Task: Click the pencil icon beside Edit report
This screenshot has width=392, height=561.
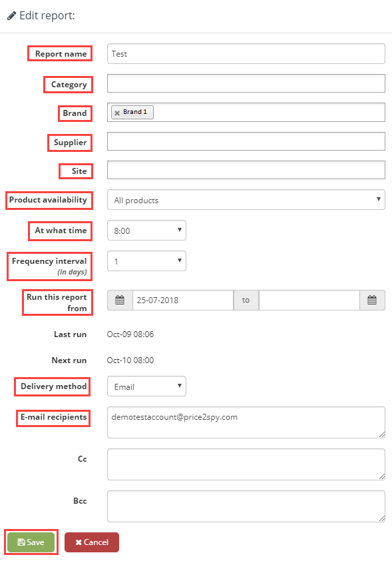Action: pos(12,16)
